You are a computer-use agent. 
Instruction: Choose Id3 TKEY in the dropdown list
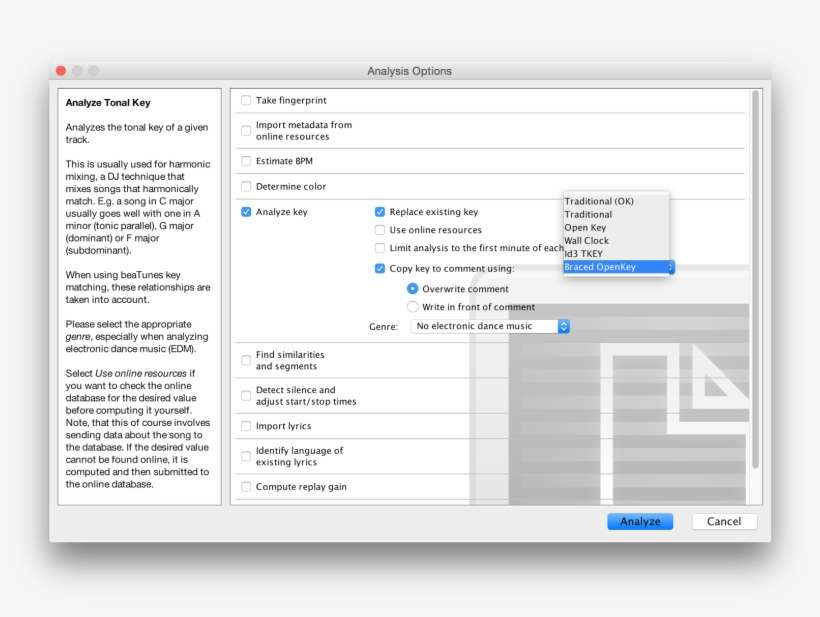(x=584, y=254)
